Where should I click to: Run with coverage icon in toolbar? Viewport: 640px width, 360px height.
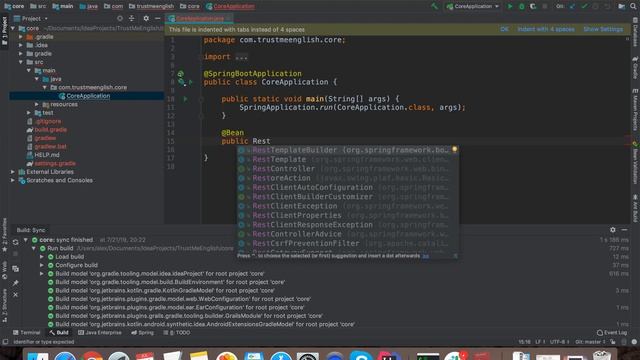click(533, 6)
